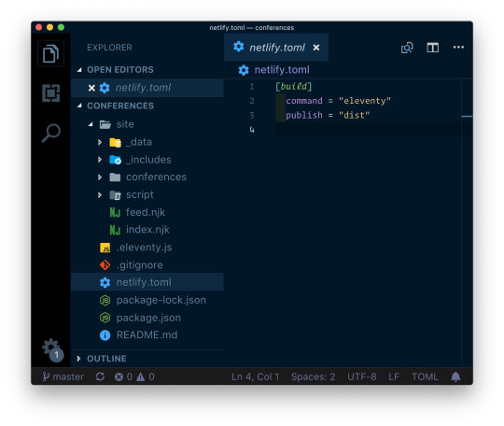Open notifications bell icon

(455, 376)
